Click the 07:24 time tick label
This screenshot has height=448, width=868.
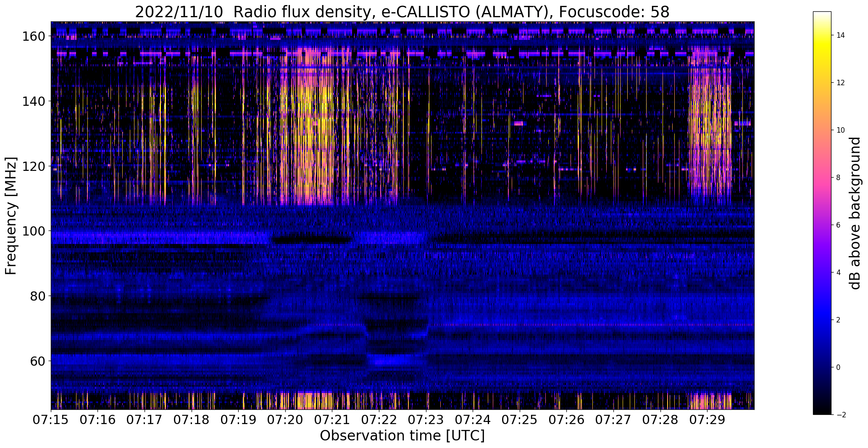473,420
